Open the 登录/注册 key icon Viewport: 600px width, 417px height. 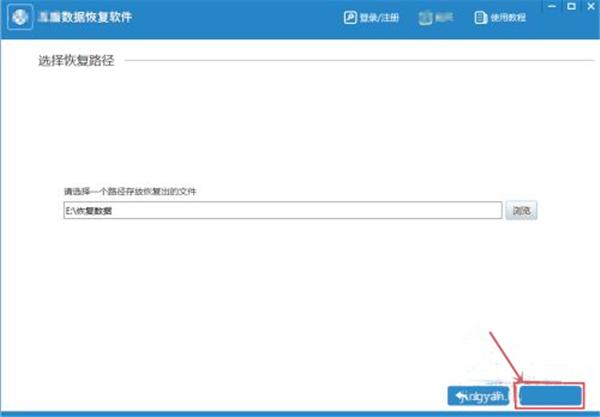click(350, 18)
